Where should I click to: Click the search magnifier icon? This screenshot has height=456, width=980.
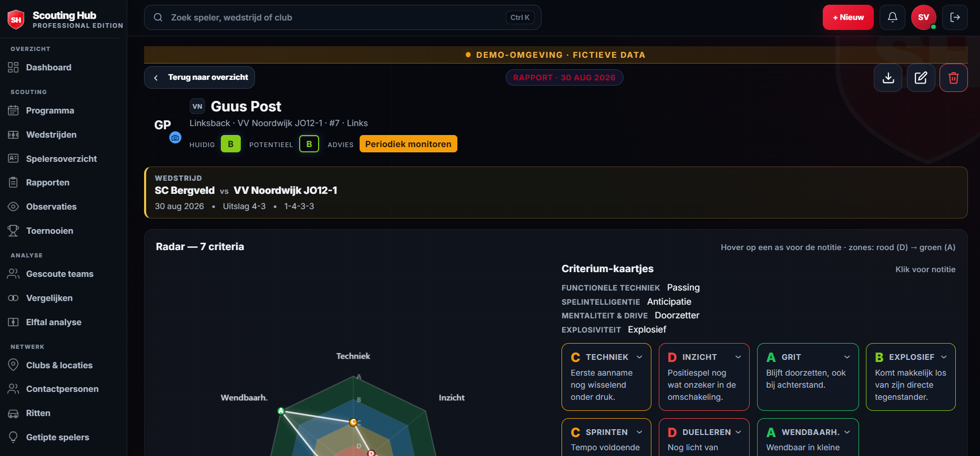[x=158, y=17]
